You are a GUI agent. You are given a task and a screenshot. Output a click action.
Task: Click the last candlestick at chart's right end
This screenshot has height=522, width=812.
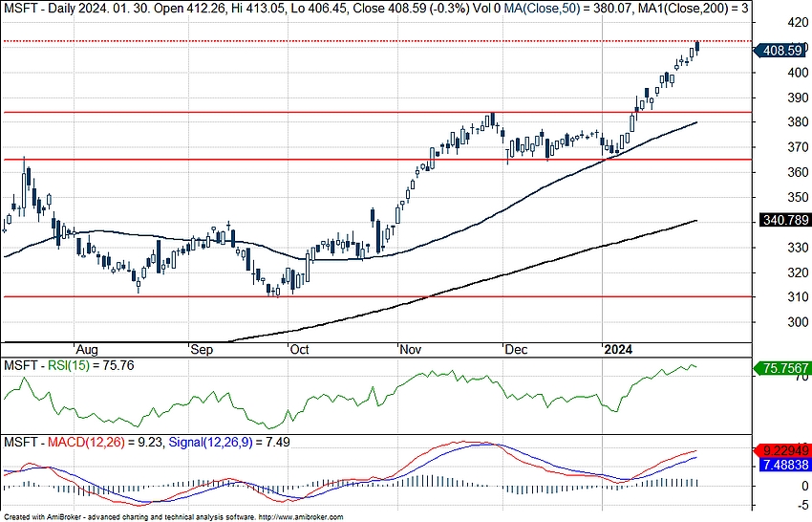(697, 47)
